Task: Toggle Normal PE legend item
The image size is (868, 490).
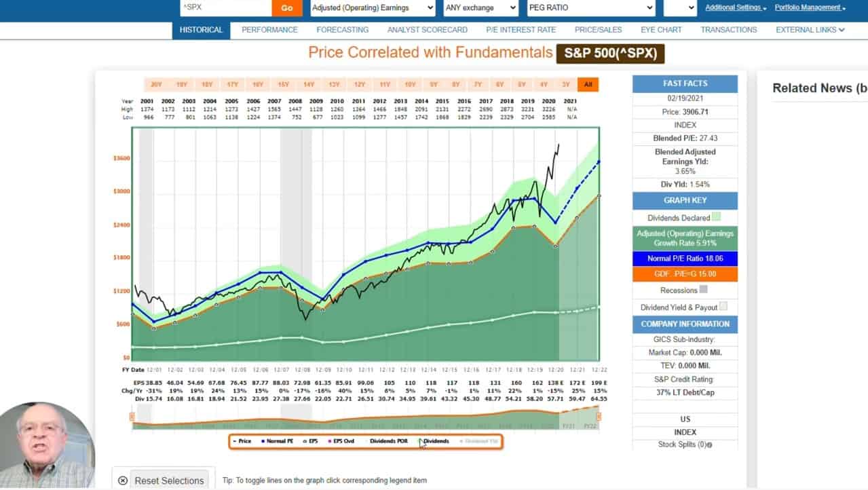Action: tap(276, 441)
